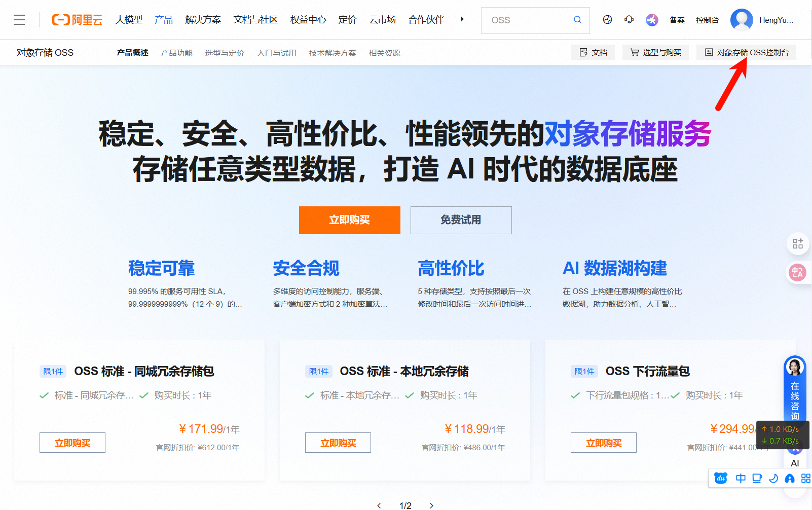Open the 云市场 top menu

pyautogui.click(x=382, y=20)
